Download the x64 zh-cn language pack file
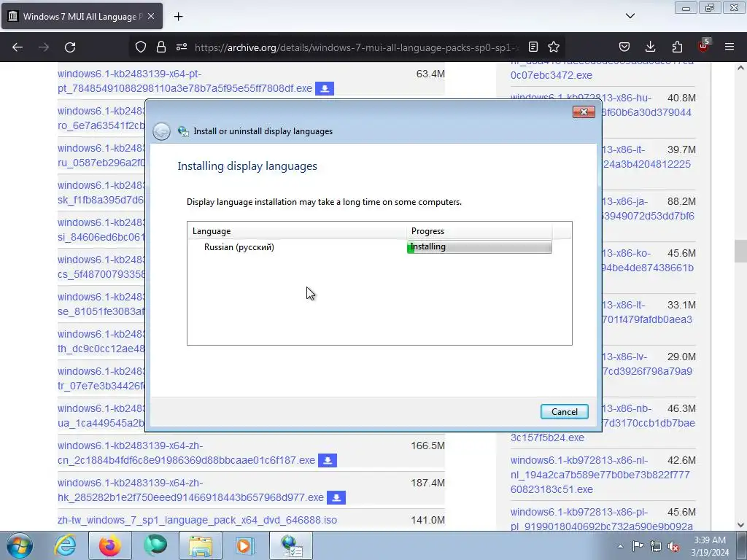 click(328, 461)
